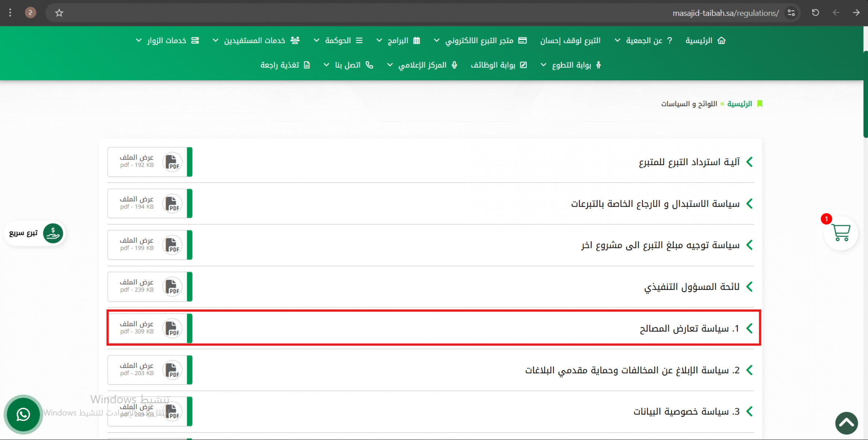
Task: Open the shopping cart icon
Action: 840,232
